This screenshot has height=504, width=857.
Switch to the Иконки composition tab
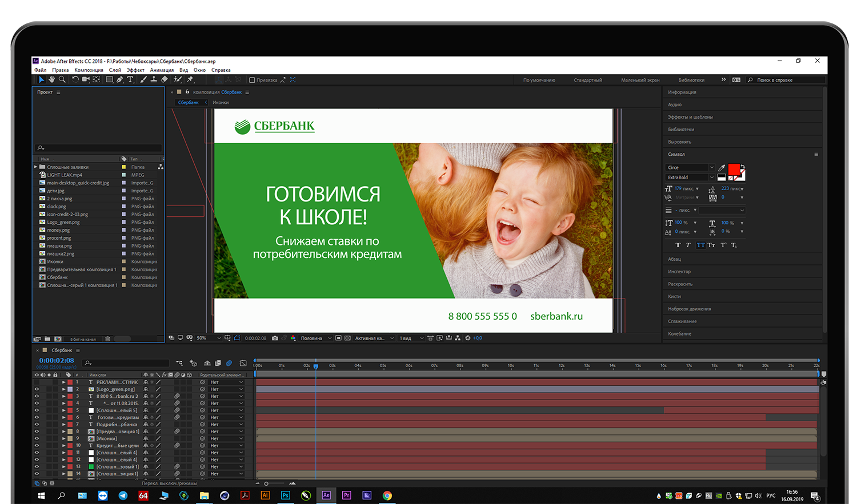(x=221, y=103)
